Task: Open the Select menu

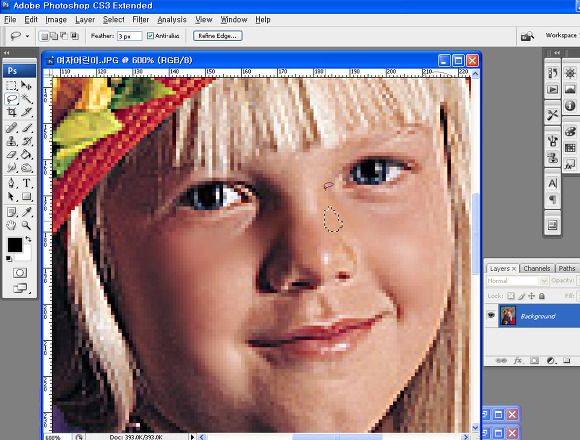Action: coord(113,20)
